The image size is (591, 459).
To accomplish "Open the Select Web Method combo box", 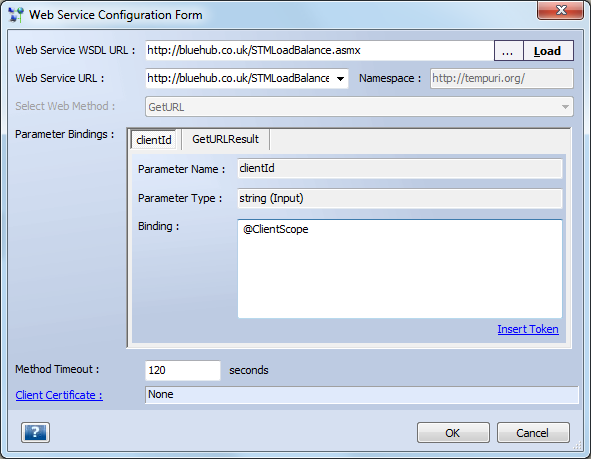I will click(359, 107).
